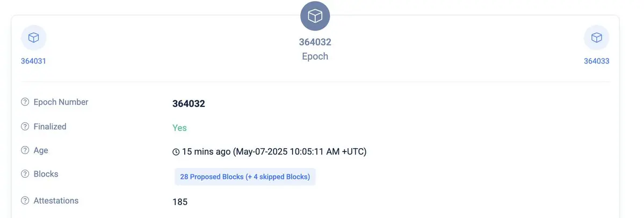Click the help icon beside Attestations
Image resolution: width=644 pixels, height=218 pixels.
[25, 201]
